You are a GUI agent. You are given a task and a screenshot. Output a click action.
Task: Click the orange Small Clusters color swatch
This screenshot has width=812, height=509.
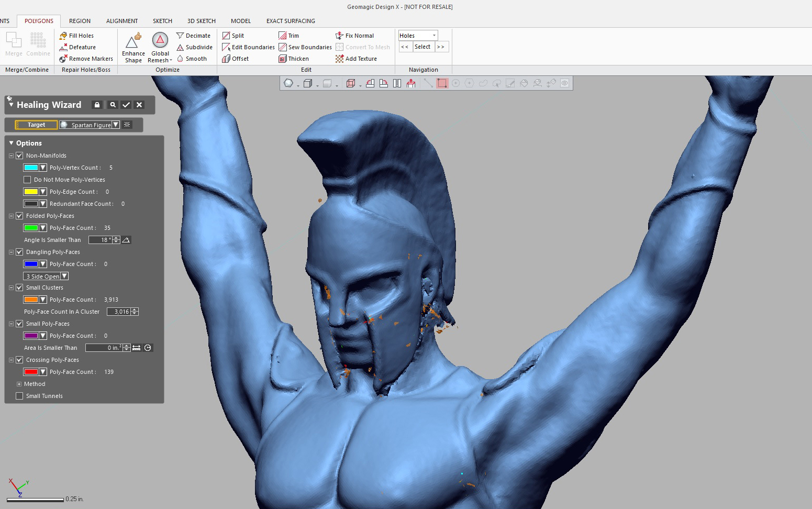pyautogui.click(x=31, y=300)
